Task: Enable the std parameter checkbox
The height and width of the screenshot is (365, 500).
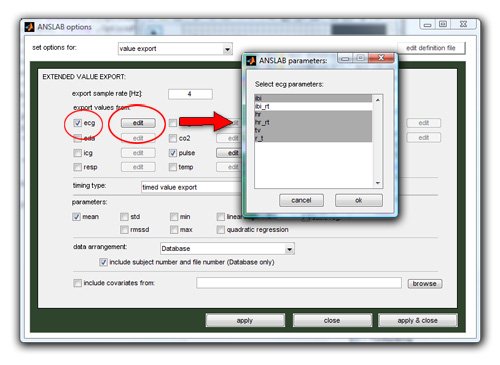Action: [x=124, y=217]
